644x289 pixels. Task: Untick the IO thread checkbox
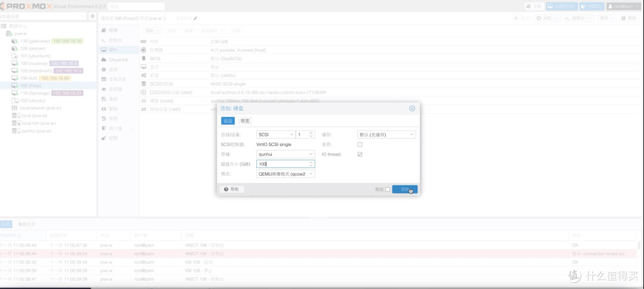(360, 154)
